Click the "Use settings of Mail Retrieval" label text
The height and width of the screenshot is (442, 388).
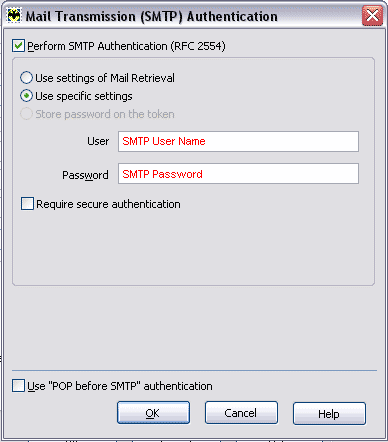coord(105,78)
